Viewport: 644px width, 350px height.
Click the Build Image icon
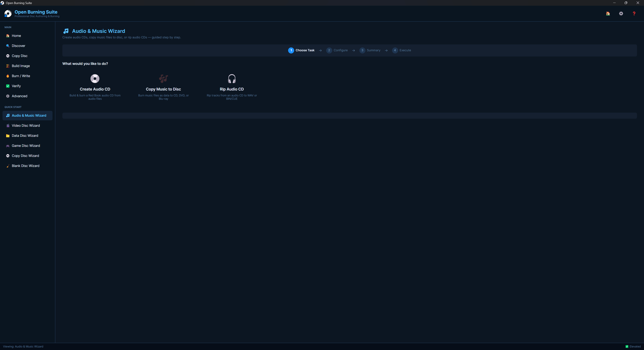coord(8,66)
